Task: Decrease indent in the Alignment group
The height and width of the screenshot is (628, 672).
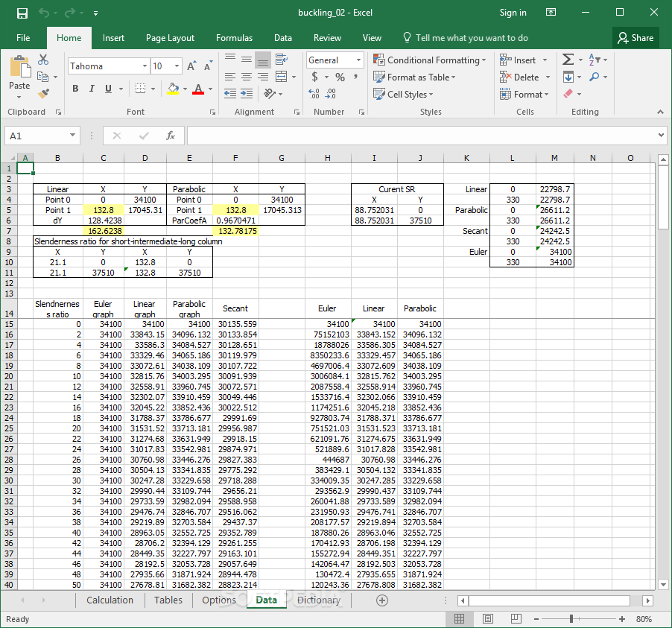Action: (230, 93)
